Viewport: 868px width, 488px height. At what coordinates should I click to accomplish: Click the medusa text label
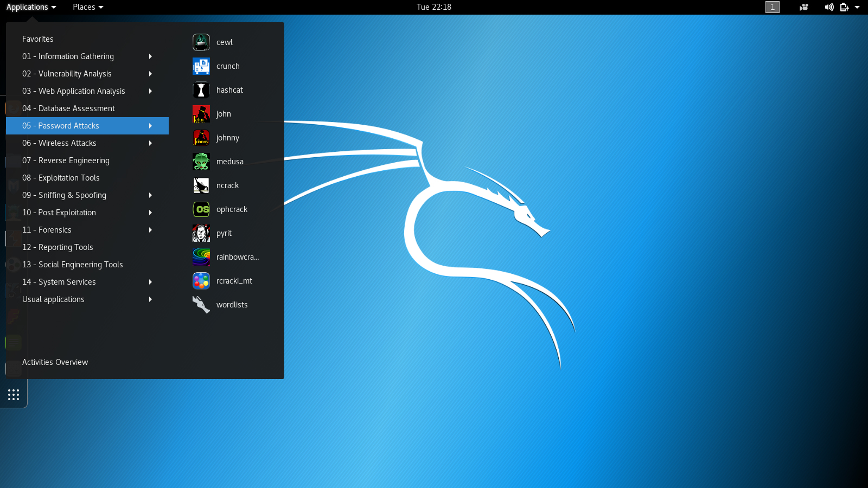click(230, 162)
